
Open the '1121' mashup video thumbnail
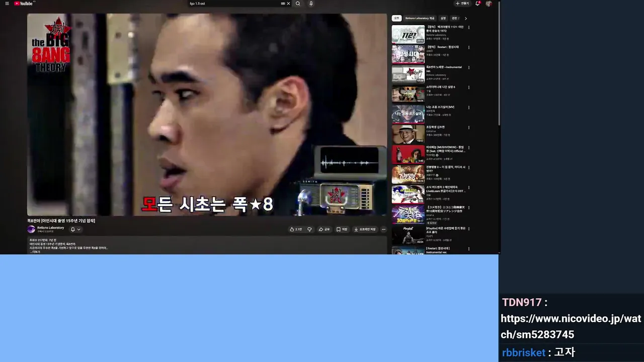(408, 34)
